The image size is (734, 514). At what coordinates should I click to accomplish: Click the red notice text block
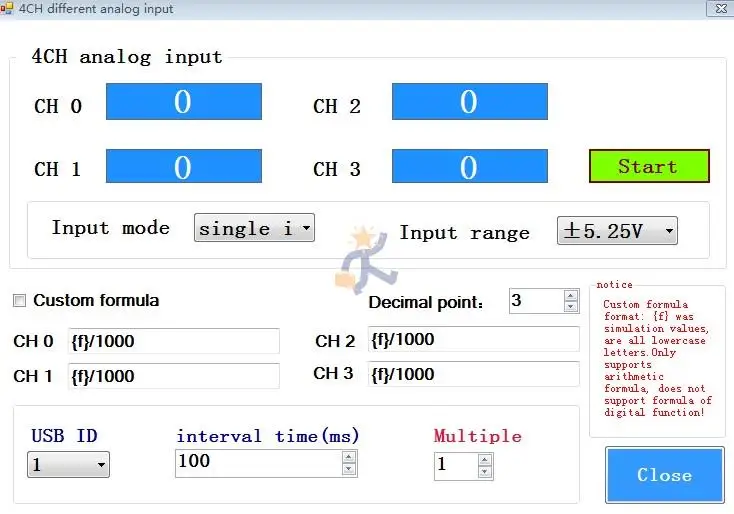pyautogui.click(x=658, y=359)
